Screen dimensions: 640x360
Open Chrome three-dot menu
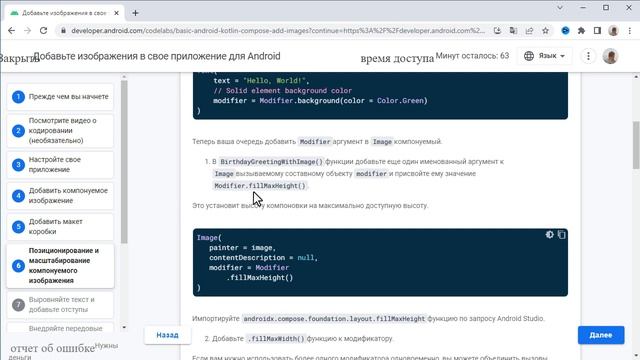click(629, 31)
